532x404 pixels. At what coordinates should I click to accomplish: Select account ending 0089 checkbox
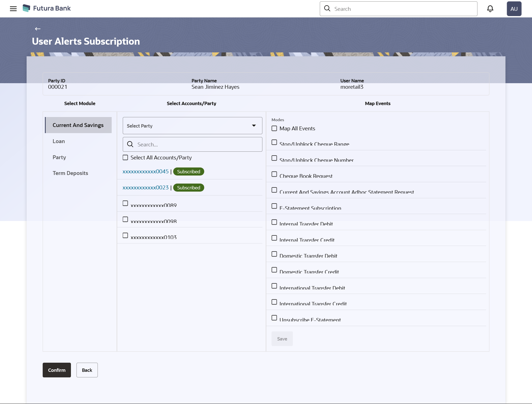coord(126,203)
